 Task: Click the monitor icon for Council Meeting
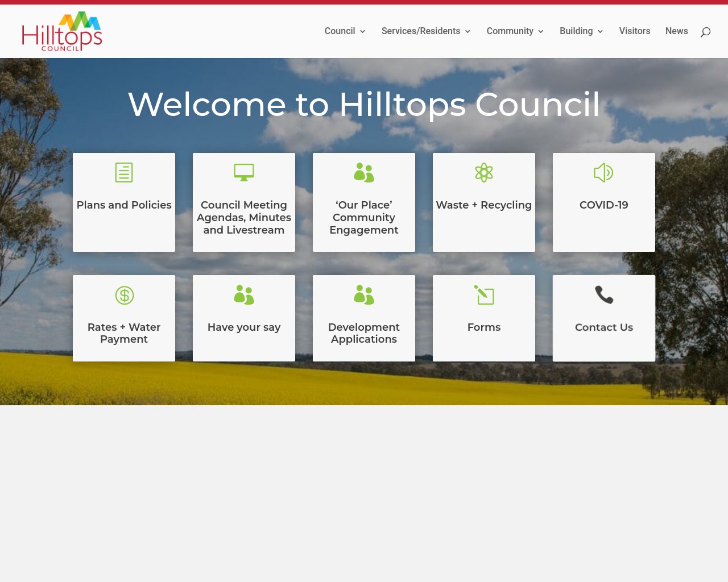[244, 172]
